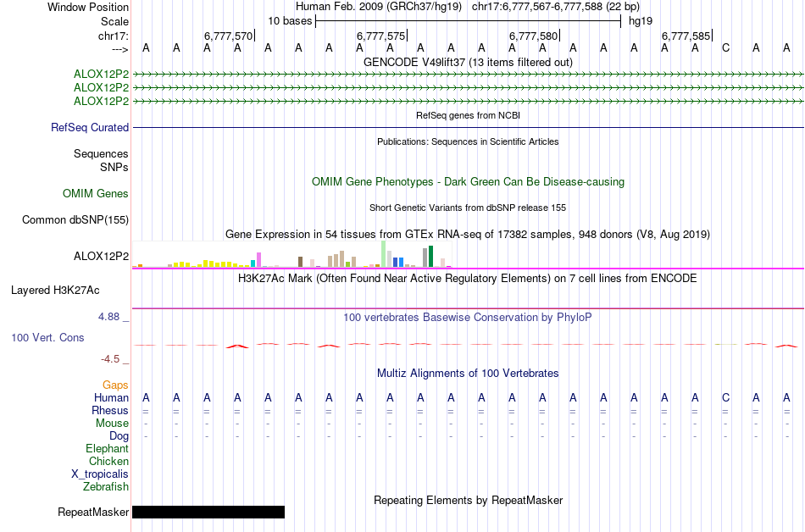Click the C base in the Human alignment row
The image size is (805, 532).
pyautogui.click(x=725, y=397)
